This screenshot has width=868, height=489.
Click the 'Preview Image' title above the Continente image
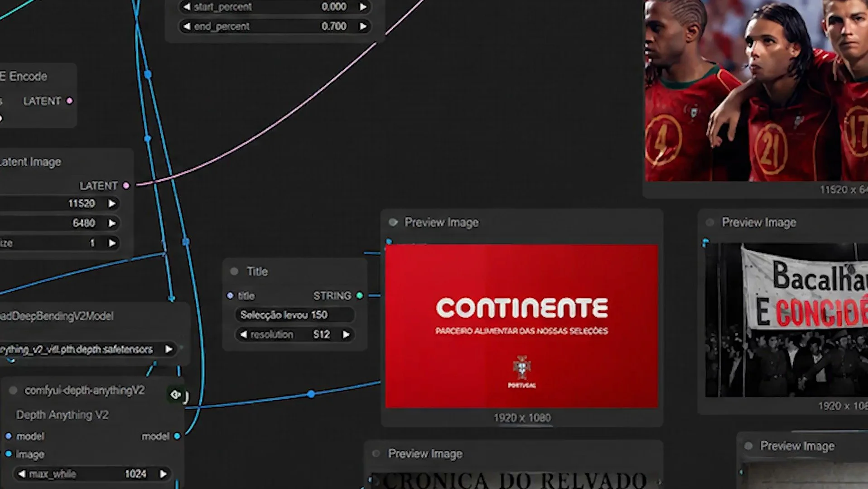click(442, 223)
